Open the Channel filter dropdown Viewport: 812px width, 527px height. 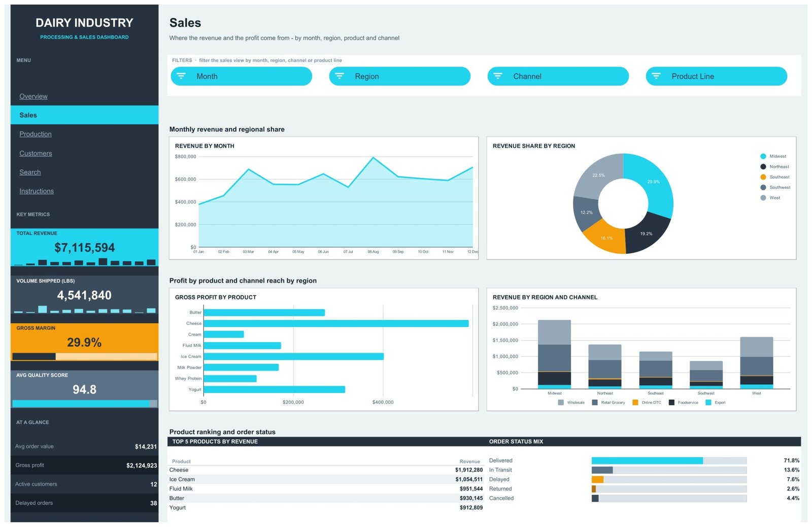click(x=558, y=76)
